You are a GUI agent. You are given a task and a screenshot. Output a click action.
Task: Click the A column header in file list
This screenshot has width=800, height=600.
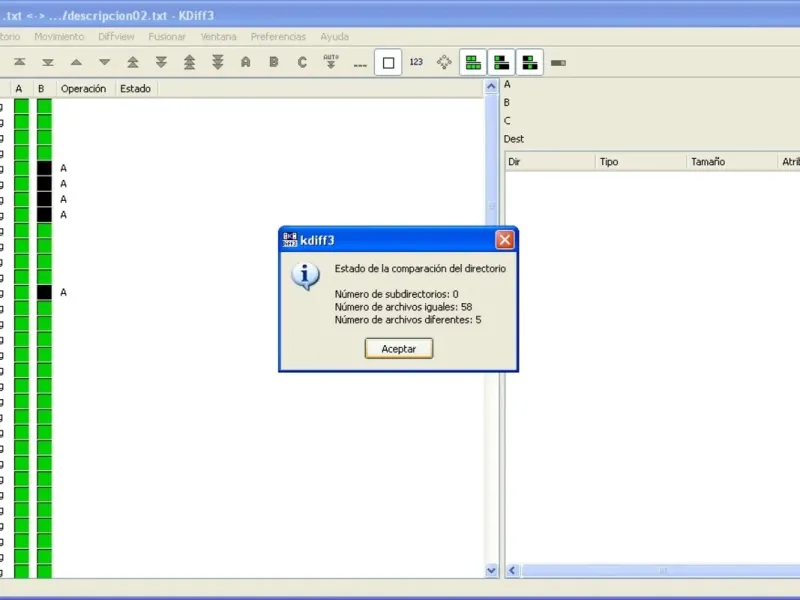pyautogui.click(x=19, y=89)
